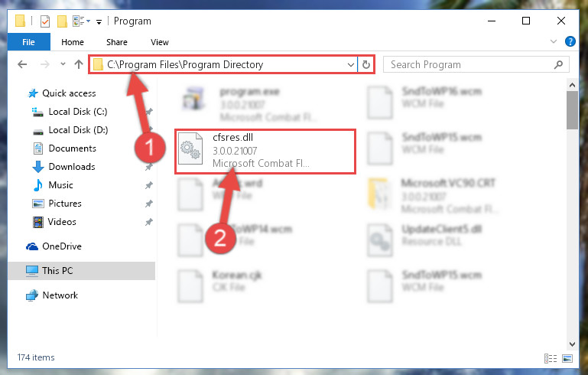Screen dimensions: 588x375
Task: Switch to the Share ribbon tab
Action: point(117,42)
